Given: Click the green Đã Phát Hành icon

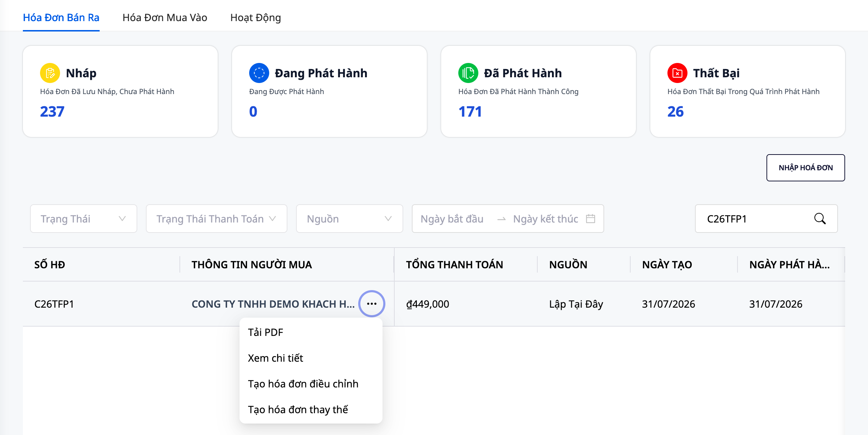Looking at the screenshot, I should coord(468,73).
